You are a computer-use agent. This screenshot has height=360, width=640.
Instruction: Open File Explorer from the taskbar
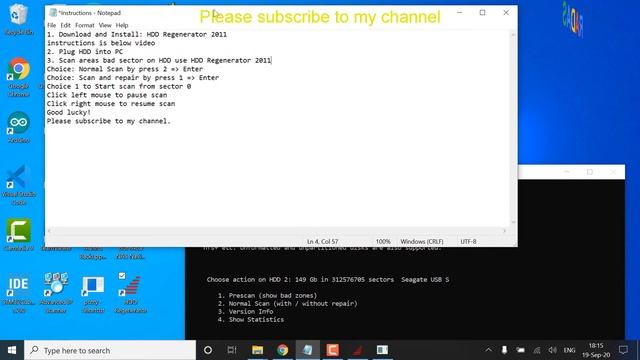tap(257, 350)
